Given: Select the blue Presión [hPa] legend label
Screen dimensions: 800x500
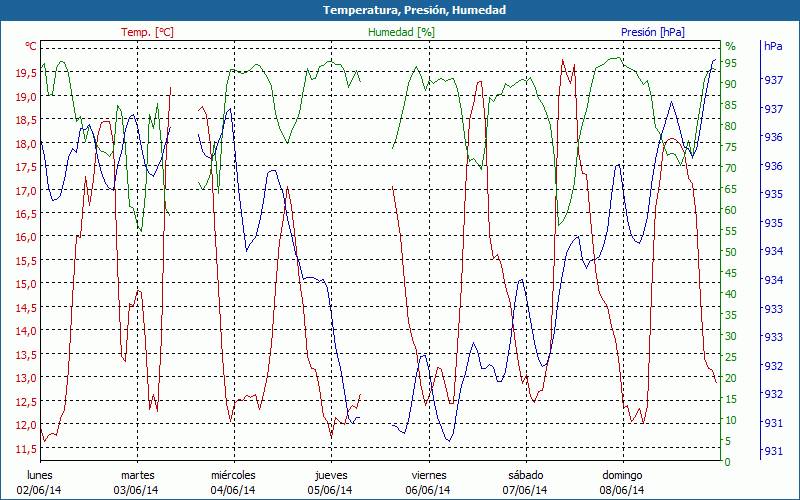Looking at the screenshot, I should [x=656, y=32].
